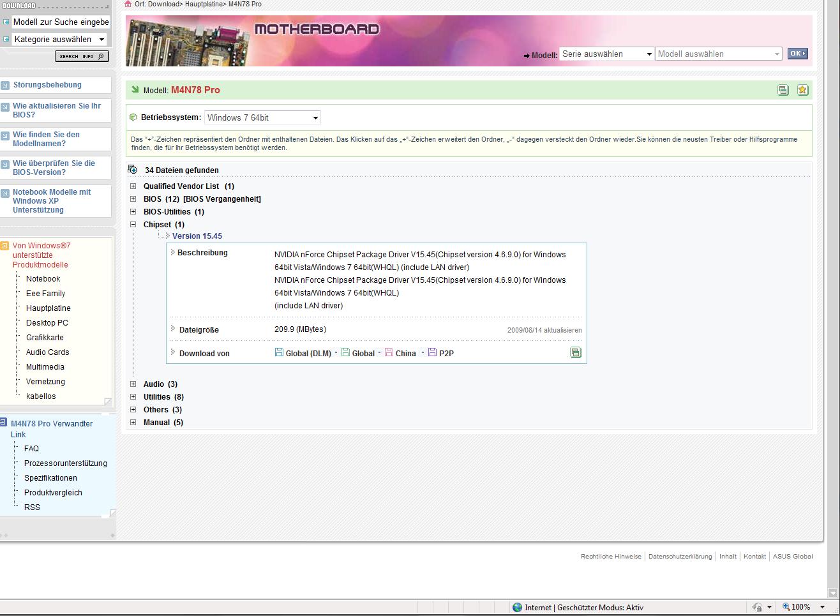Viewport: 840px width, 616px height.
Task: Select Hauptplatine in the sidebar list
Action: (x=48, y=308)
